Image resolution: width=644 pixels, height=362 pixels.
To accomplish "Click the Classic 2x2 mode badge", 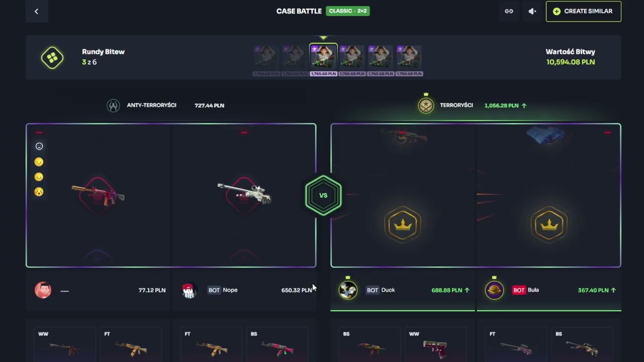I will pos(348,11).
